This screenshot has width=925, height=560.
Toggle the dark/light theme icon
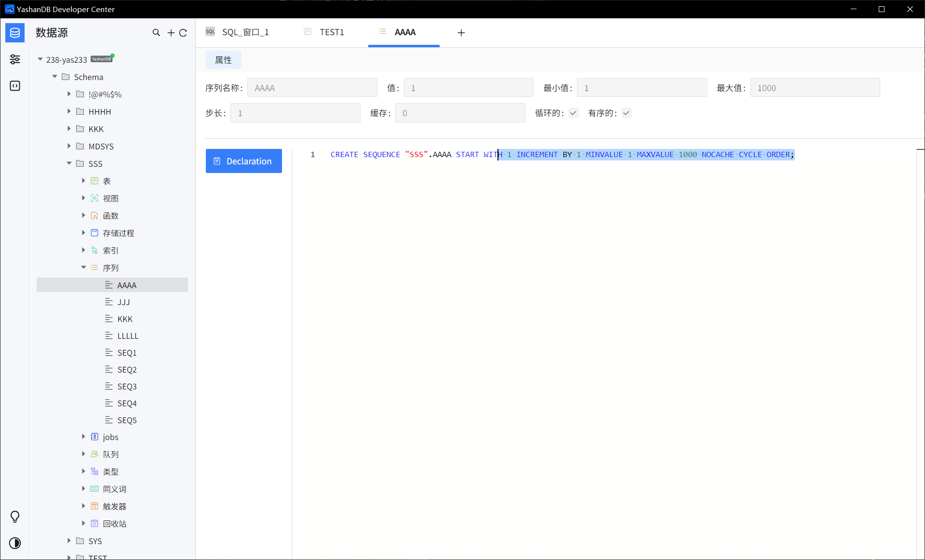click(15, 543)
